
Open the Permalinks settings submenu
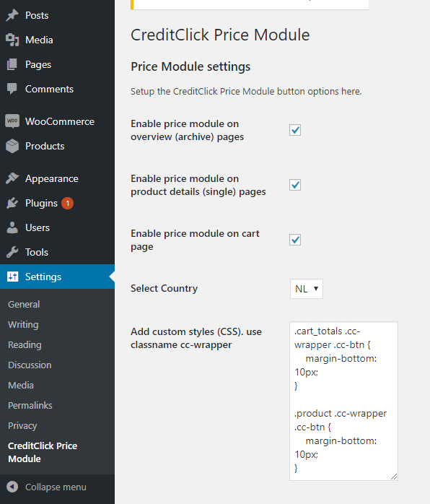pos(30,405)
